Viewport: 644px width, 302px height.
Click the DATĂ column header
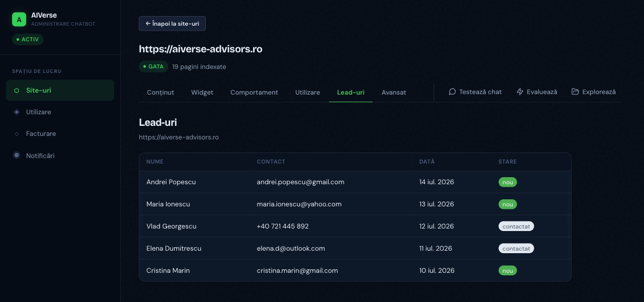point(427,162)
